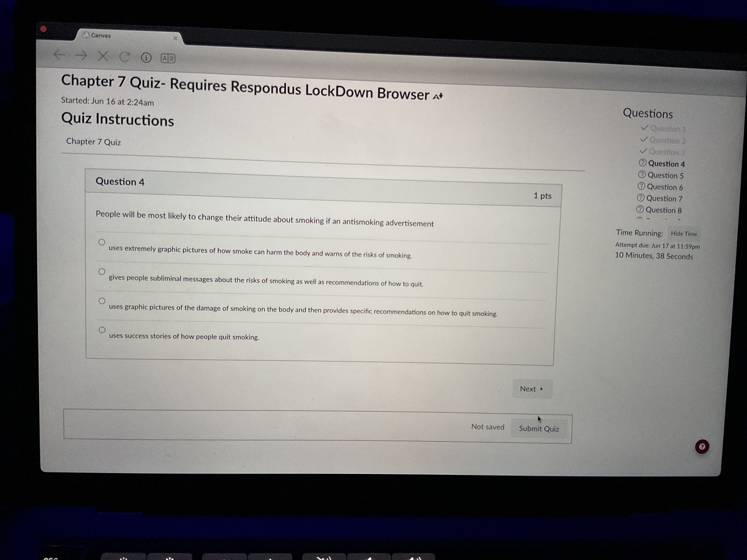Go to Question 1 in sidebar
The height and width of the screenshot is (560, 747).
668,129
